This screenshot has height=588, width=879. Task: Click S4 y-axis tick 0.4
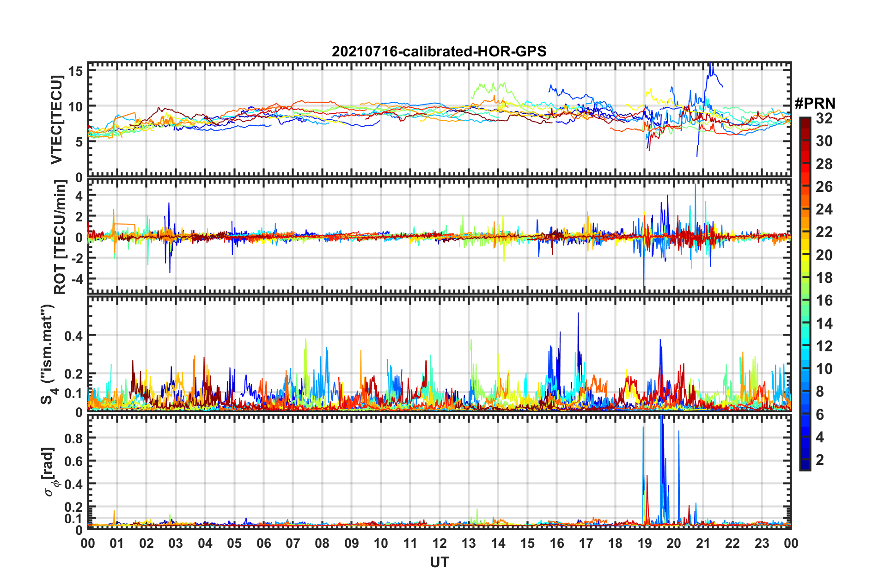pos(73,336)
